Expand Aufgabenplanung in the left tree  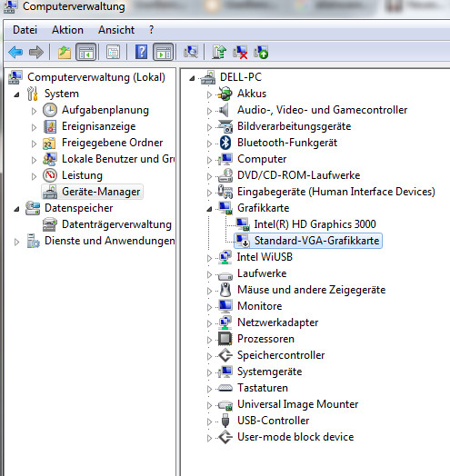click(34, 111)
